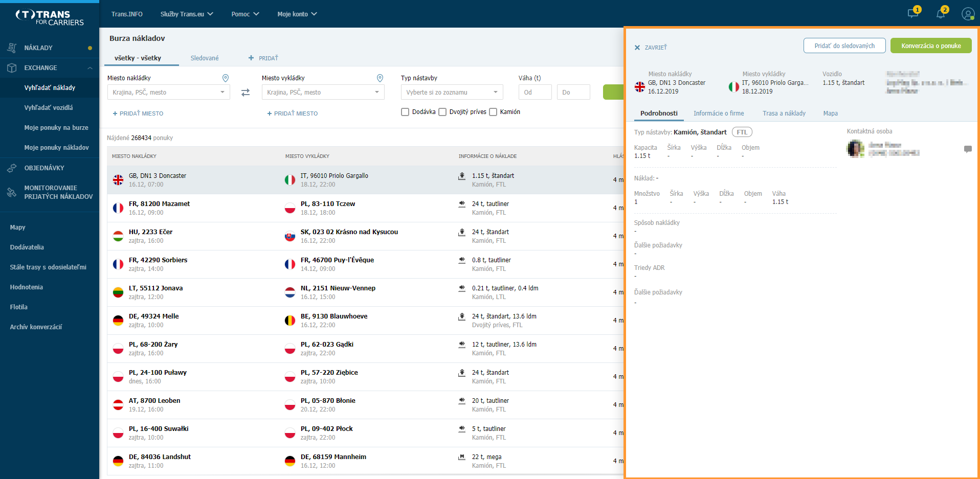Click the weight Do input field
The width and height of the screenshot is (980, 479).
[573, 92]
